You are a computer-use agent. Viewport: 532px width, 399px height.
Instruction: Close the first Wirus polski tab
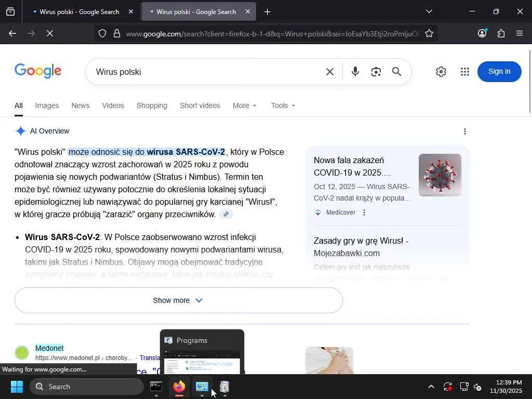[x=131, y=12]
